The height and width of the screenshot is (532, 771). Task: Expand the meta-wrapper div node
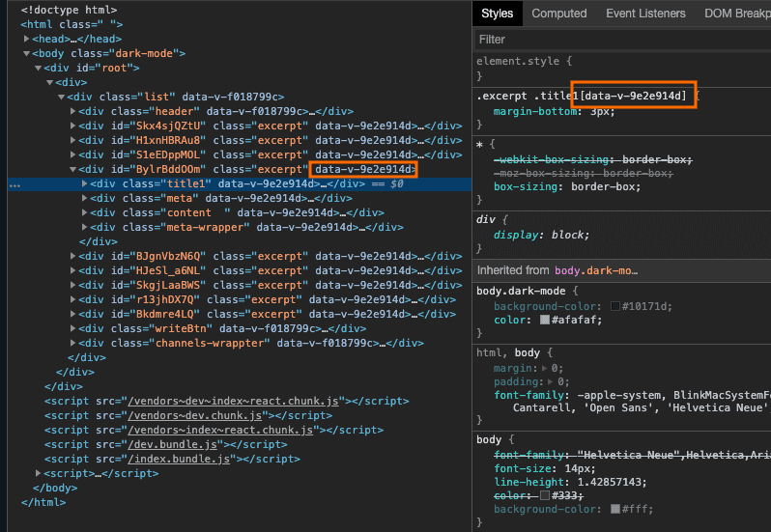(85, 227)
